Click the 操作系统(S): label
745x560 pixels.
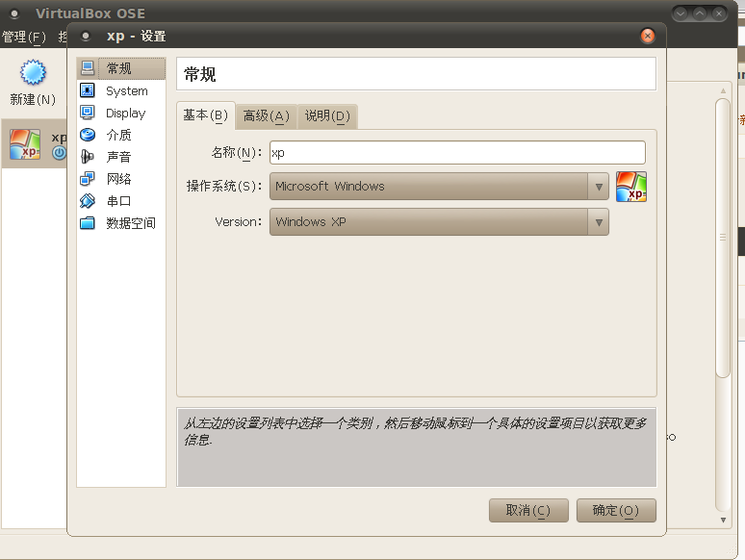(x=224, y=187)
